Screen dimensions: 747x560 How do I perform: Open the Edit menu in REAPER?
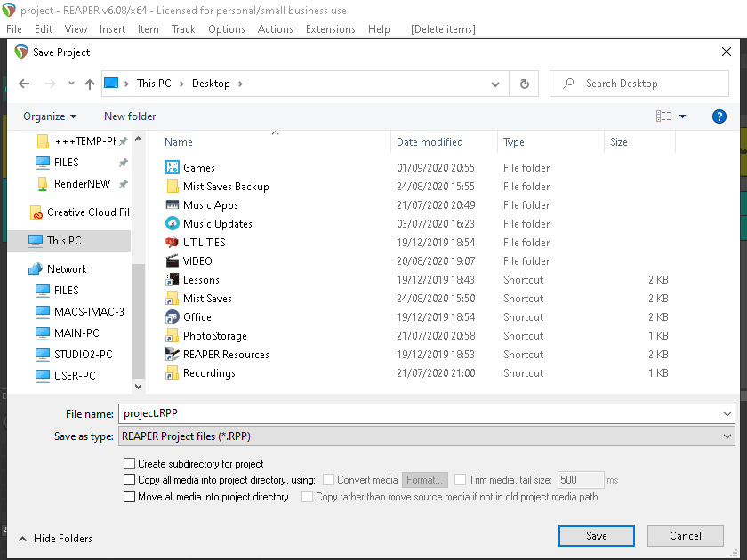point(44,29)
